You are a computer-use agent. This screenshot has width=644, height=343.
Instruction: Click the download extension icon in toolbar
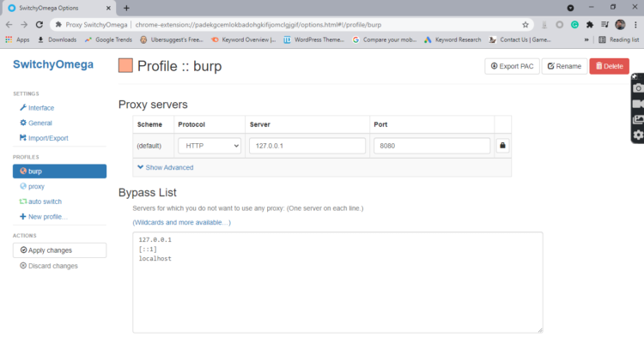click(x=544, y=25)
